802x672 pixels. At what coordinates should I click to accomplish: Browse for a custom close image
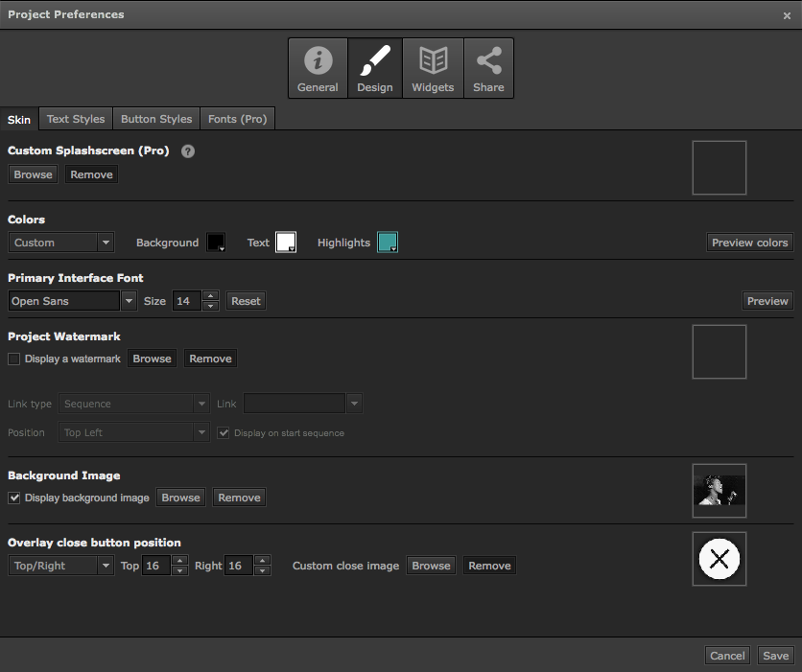431,566
